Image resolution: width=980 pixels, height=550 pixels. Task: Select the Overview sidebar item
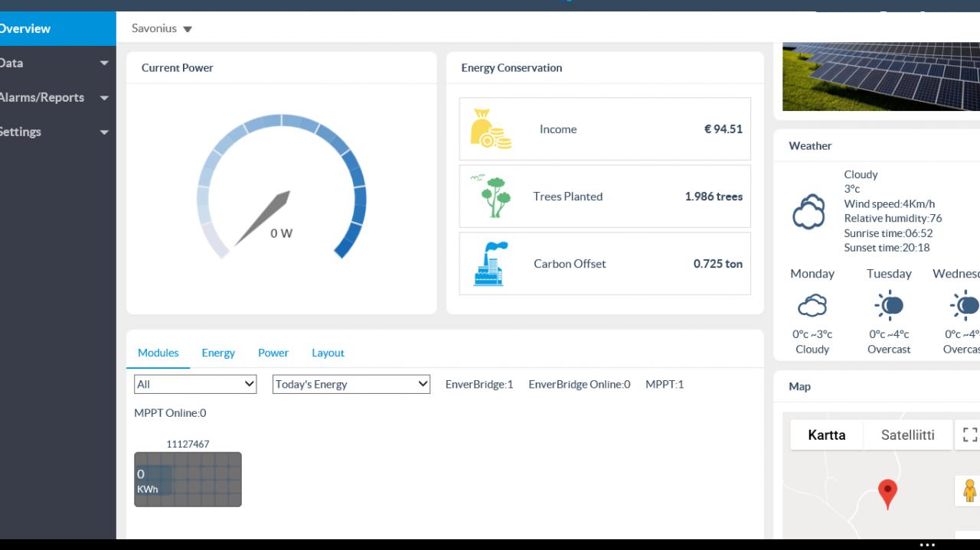[x=58, y=28]
